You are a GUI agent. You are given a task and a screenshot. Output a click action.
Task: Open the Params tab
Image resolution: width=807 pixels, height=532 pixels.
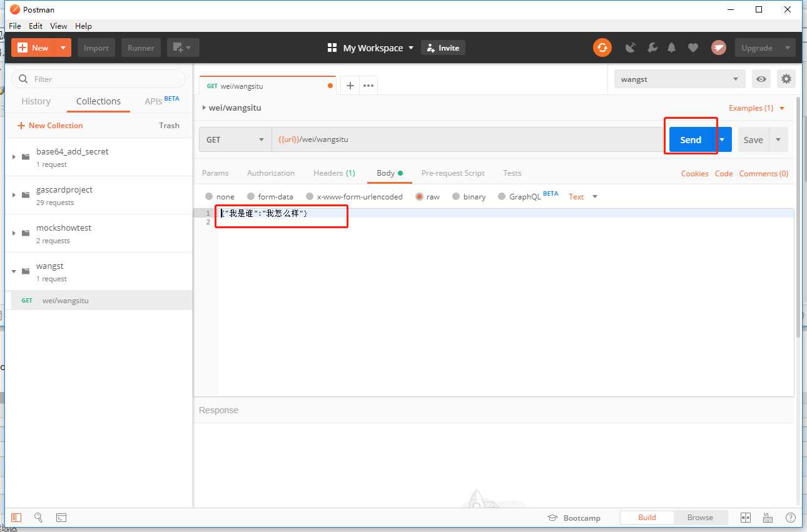(215, 173)
